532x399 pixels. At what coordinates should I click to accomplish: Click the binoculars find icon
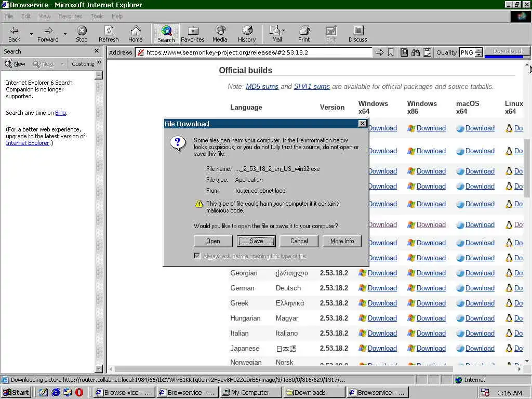tap(416, 52)
